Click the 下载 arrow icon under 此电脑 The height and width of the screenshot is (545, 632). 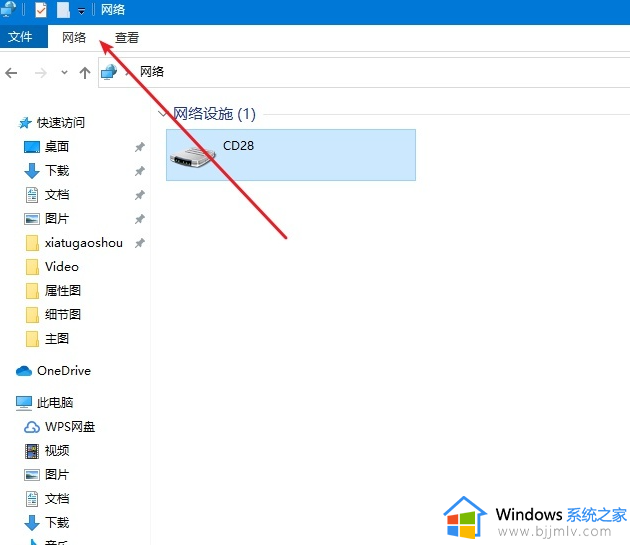(x=32, y=523)
